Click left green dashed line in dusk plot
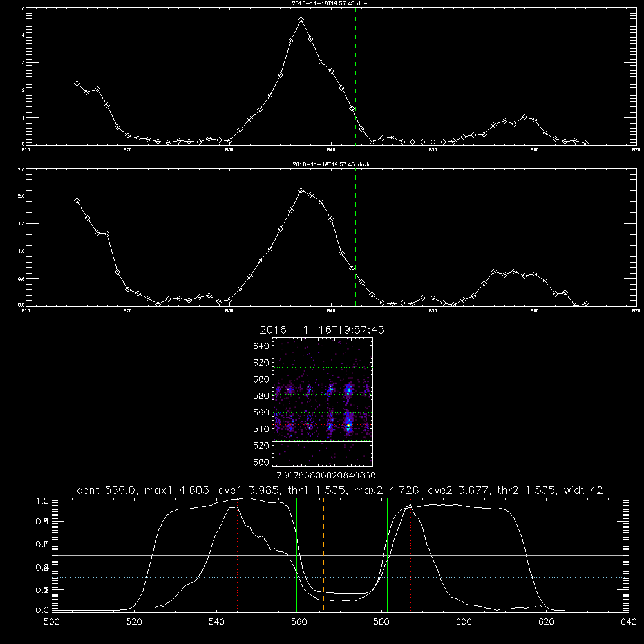Screen dimensions: 644x644 click(x=205, y=238)
